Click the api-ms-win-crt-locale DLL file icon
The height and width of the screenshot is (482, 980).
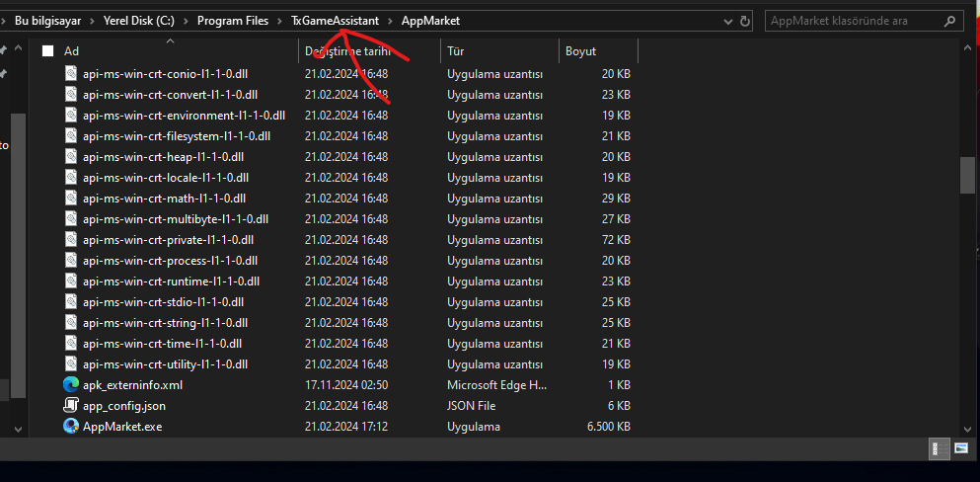point(71,178)
